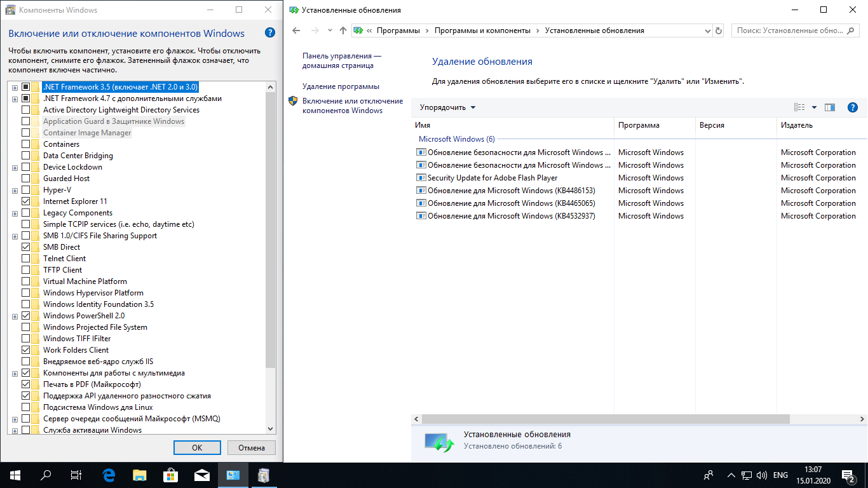Sort by Издатель column header

[x=822, y=125]
